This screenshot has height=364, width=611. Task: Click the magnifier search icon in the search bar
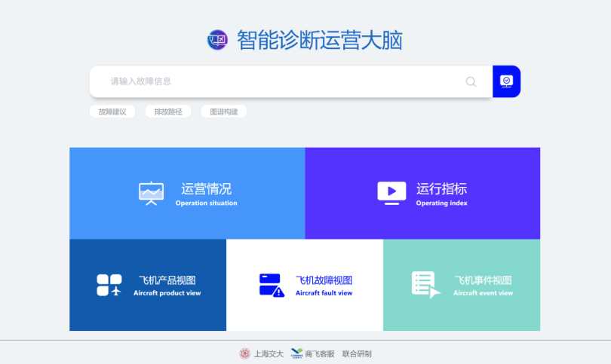coord(471,81)
